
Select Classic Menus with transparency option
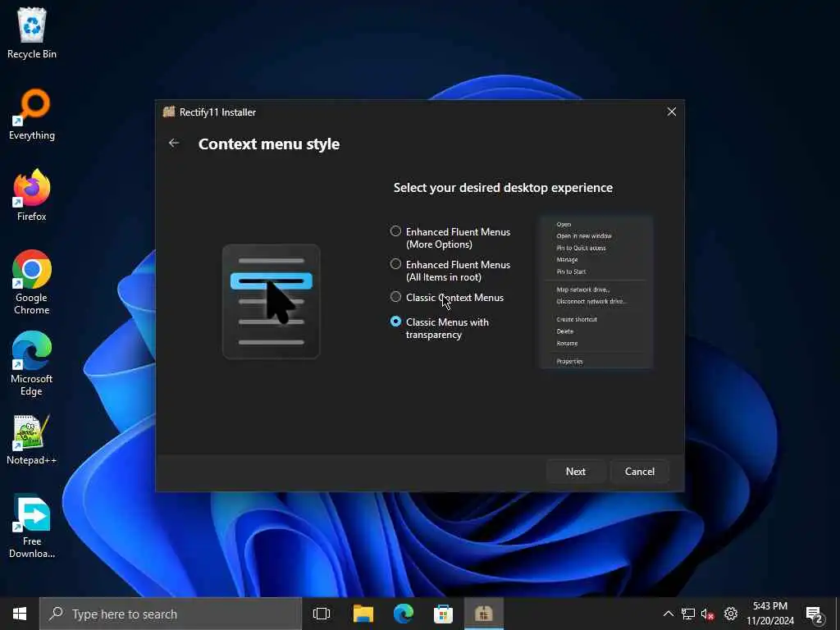coord(396,322)
